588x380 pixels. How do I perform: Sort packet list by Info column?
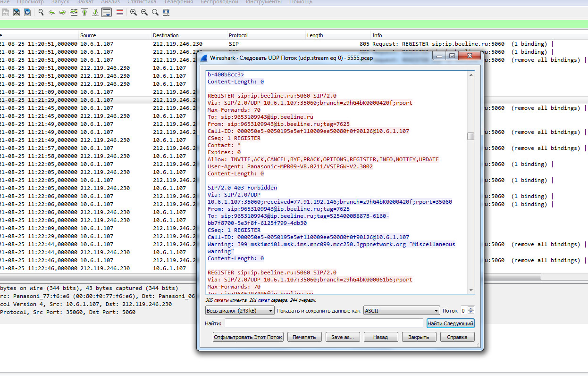pos(479,35)
